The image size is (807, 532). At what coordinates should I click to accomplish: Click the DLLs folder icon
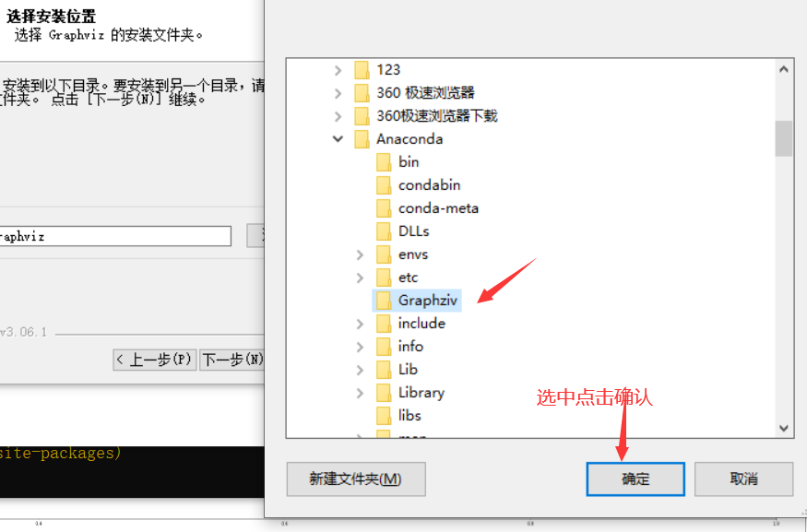(x=384, y=231)
